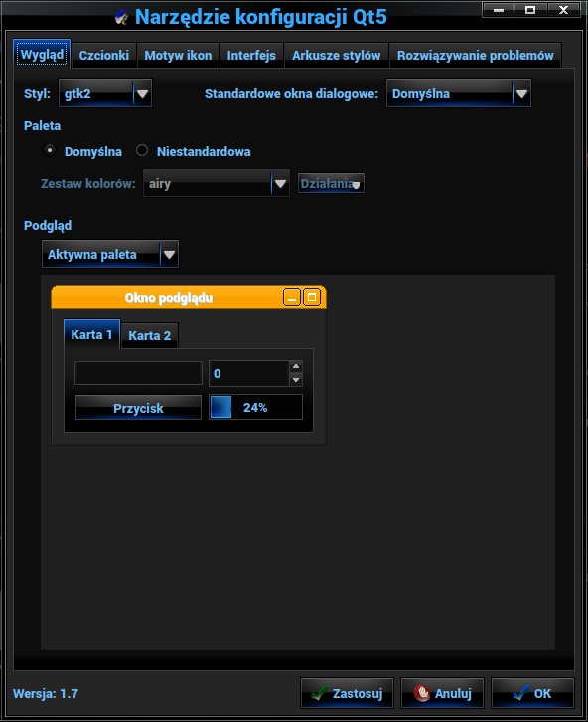This screenshot has width=588, height=722.
Task: Switch to the Wygląd tab
Action: tap(42, 54)
